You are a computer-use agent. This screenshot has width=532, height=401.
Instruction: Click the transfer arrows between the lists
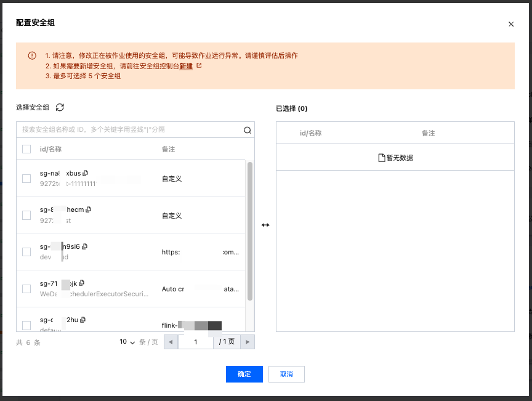coord(265,225)
